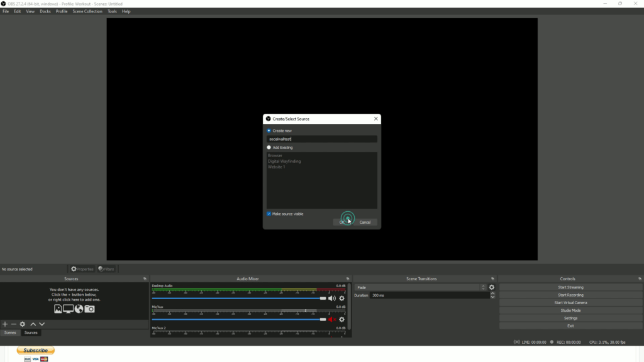The width and height of the screenshot is (644, 362).
Task: Click the move source up arrow icon
Action: [x=33, y=324]
